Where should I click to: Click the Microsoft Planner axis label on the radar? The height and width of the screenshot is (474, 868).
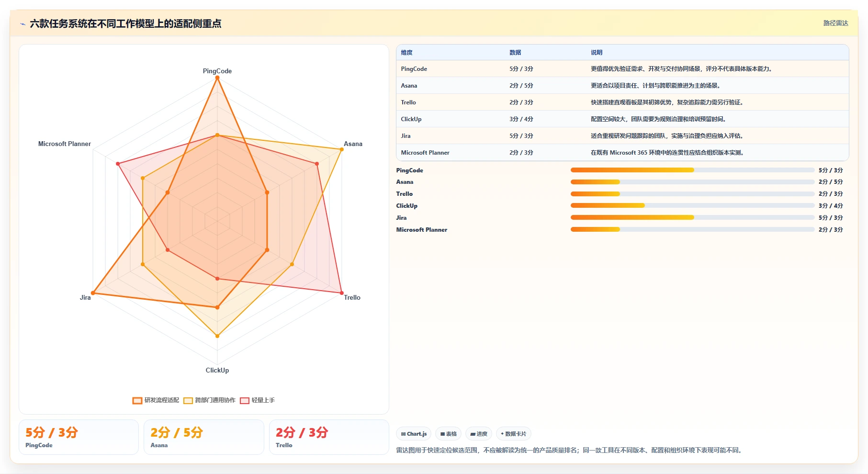65,144
